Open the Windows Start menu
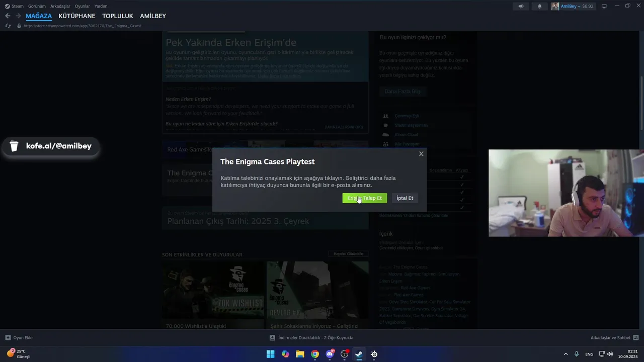This screenshot has width=644, height=362. pyautogui.click(x=270, y=354)
